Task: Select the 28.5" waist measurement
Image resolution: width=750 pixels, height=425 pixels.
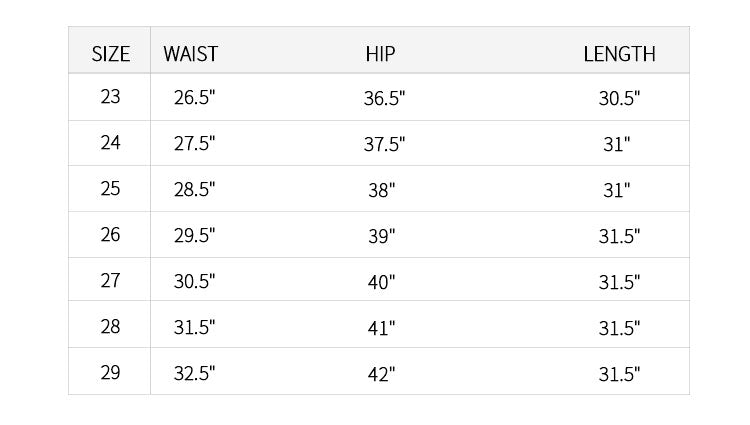Action: 194,190
